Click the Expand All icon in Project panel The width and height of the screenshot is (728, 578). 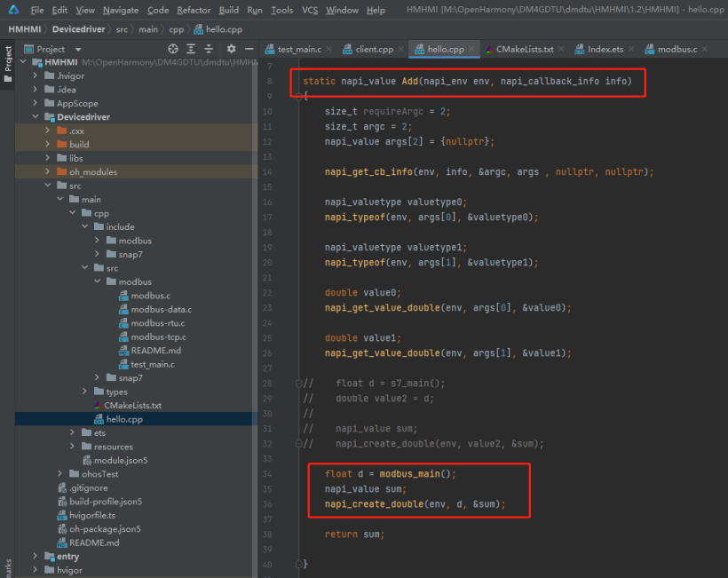tap(191, 49)
